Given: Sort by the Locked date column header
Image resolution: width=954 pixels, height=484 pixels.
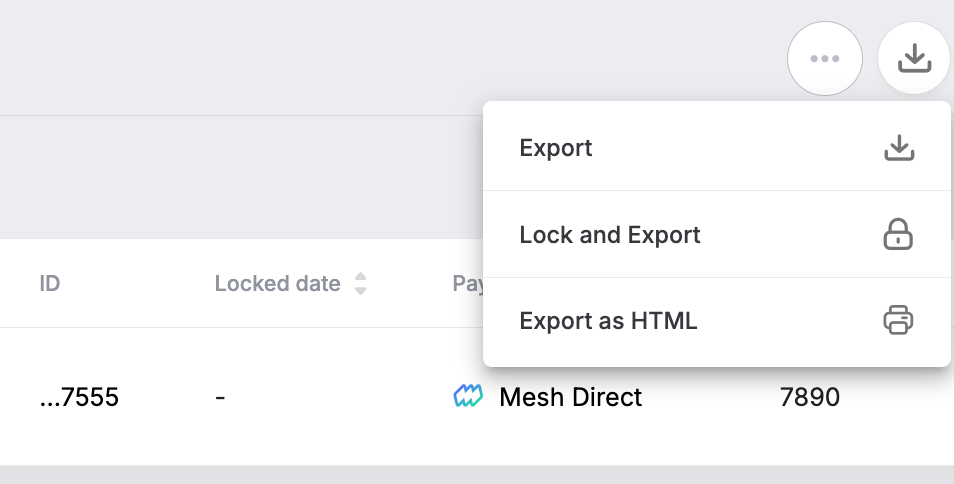Looking at the screenshot, I should click(x=277, y=284).
